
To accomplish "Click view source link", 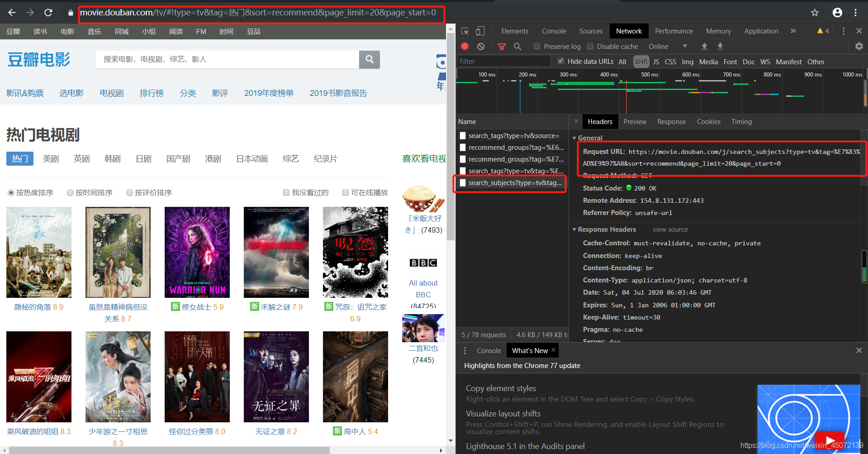I will pyautogui.click(x=670, y=229).
